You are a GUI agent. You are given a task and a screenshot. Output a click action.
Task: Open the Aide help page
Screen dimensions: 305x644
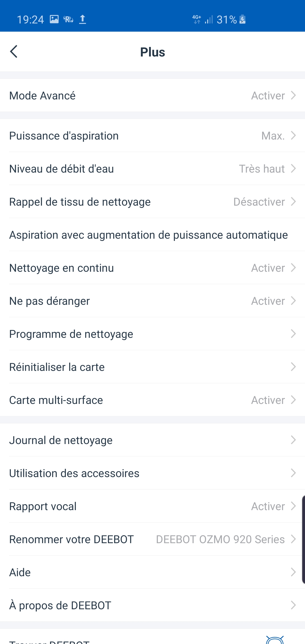tap(152, 572)
